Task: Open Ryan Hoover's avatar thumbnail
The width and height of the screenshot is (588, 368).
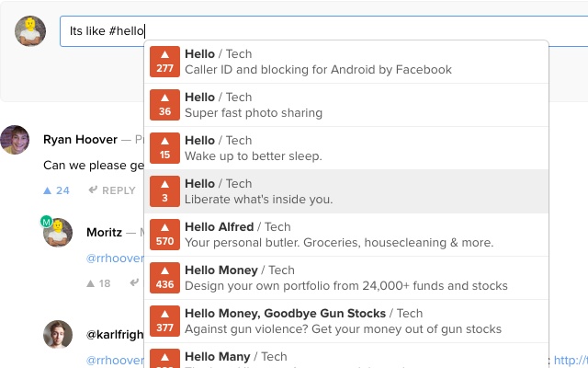Action: (x=15, y=140)
